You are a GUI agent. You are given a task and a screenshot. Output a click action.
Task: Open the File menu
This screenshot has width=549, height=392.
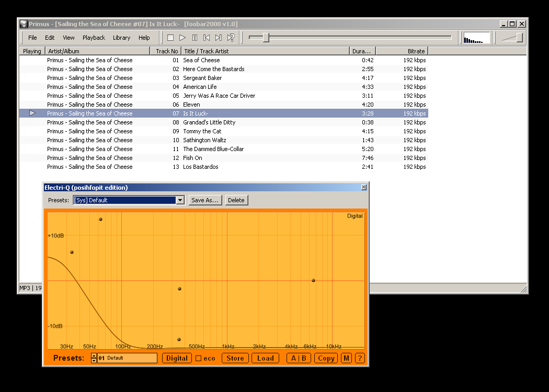click(32, 38)
